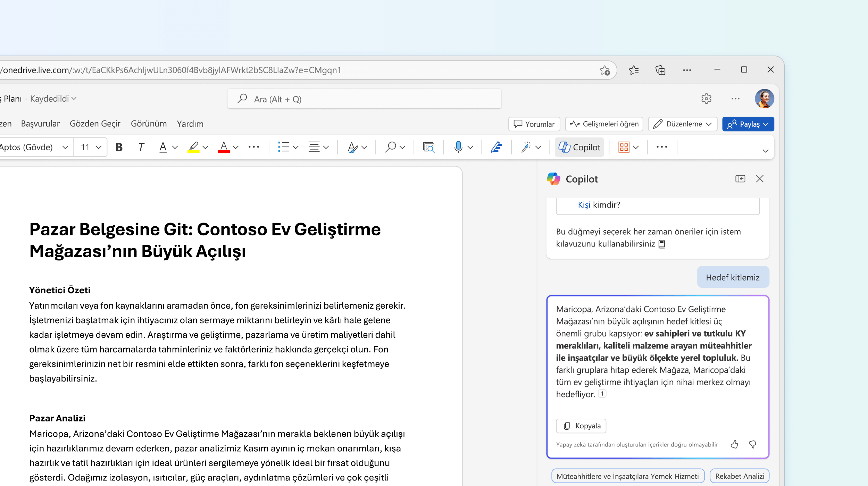Show more font options ellipsis
The width and height of the screenshot is (868, 486).
click(x=254, y=147)
